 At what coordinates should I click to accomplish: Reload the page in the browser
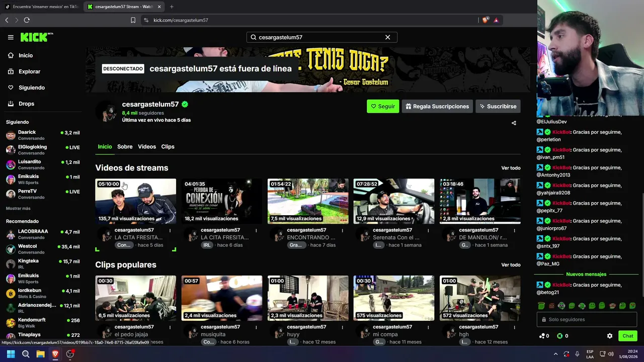point(27,20)
